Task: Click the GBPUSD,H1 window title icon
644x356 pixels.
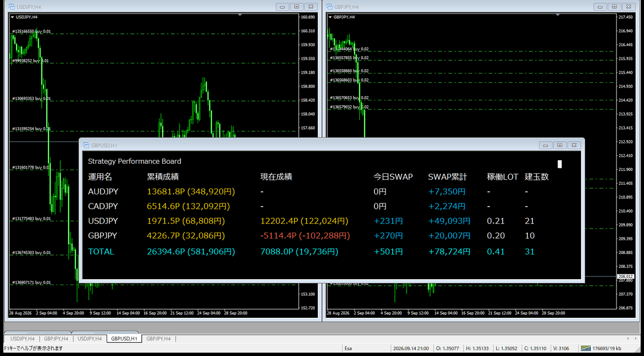Action: point(86,145)
